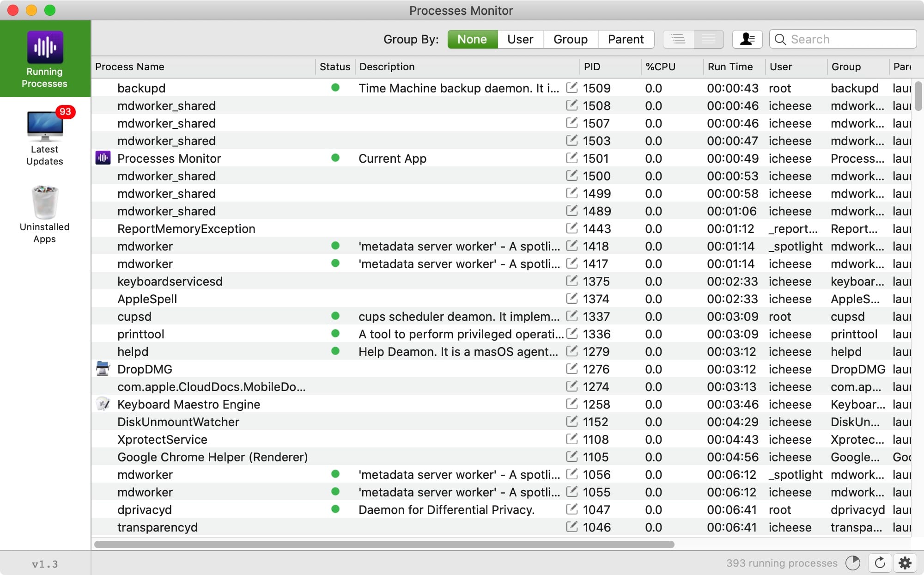Click the edit icon on the Processes Monitor row
This screenshot has width=924, height=575.
coord(572,158)
